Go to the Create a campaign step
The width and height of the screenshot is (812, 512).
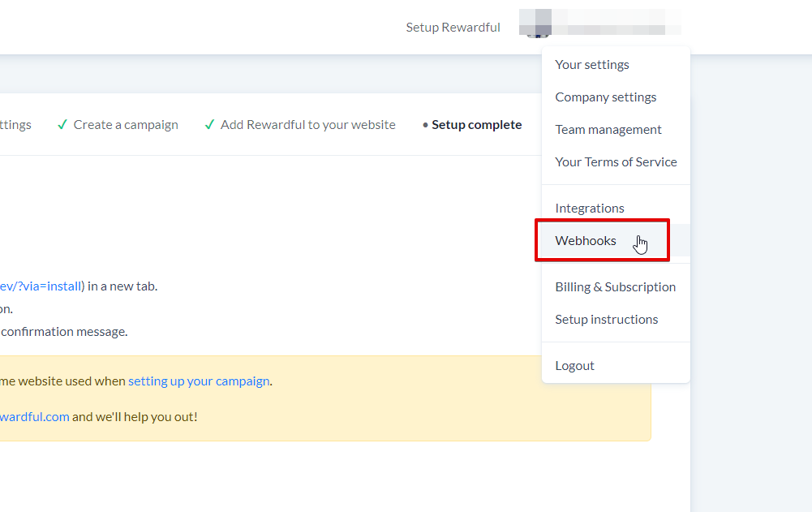(x=125, y=125)
